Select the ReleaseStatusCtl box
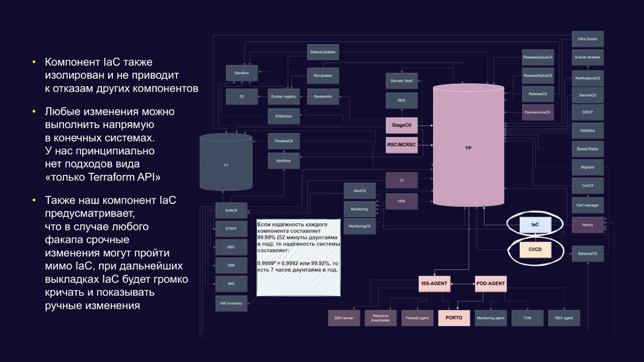The height and width of the screenshot is (362, 644). click(538, 76)
